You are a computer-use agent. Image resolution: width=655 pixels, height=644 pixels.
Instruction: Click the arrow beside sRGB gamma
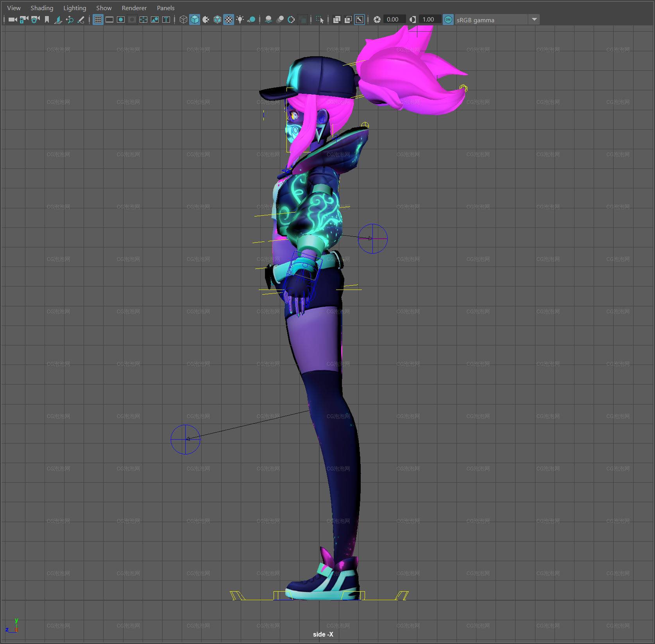click(x=534, y=20)
